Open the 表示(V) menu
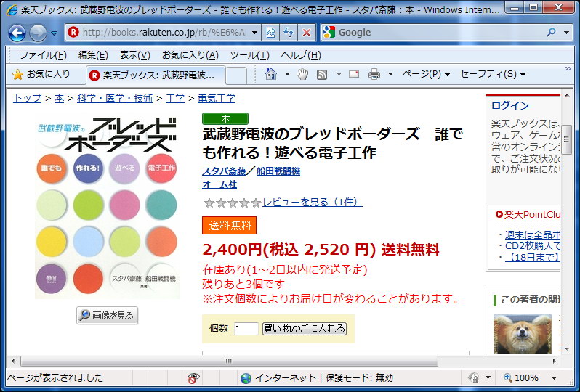The image size is (580, 392). pos(134,55)
